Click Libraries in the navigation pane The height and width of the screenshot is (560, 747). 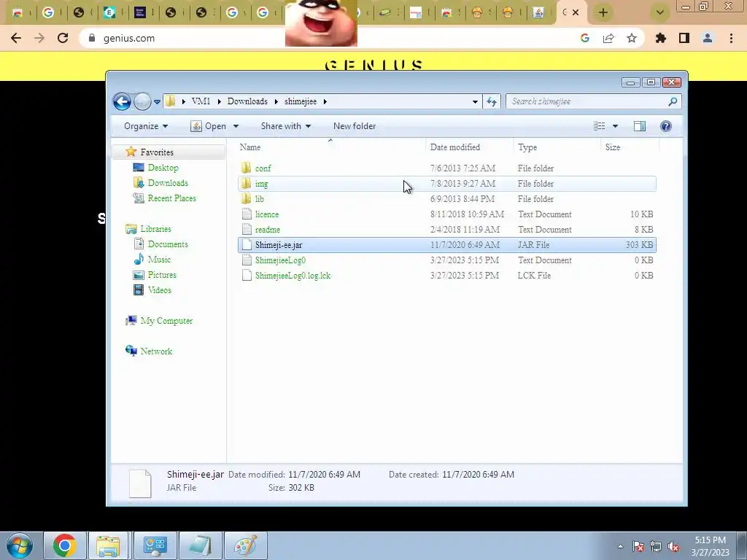coord(155,229)
